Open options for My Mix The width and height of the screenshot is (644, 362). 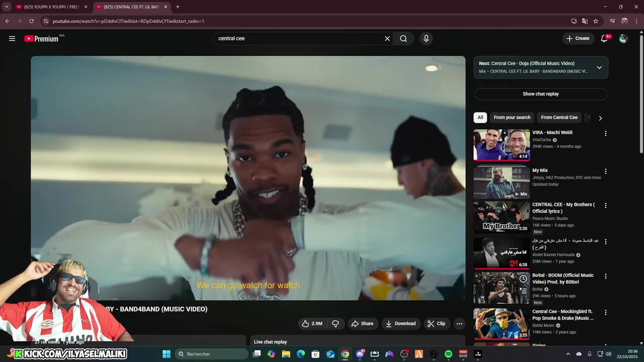(x=606, y=171)
